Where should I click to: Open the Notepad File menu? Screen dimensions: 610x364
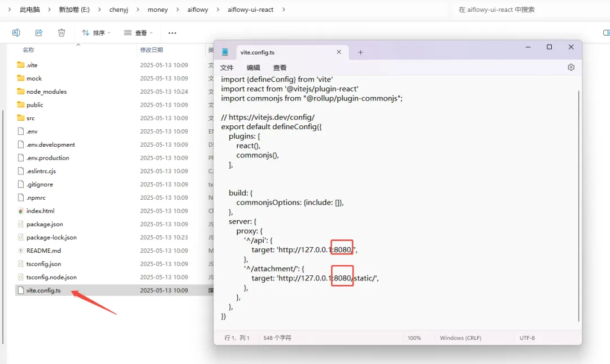click(x=226, y=68)
